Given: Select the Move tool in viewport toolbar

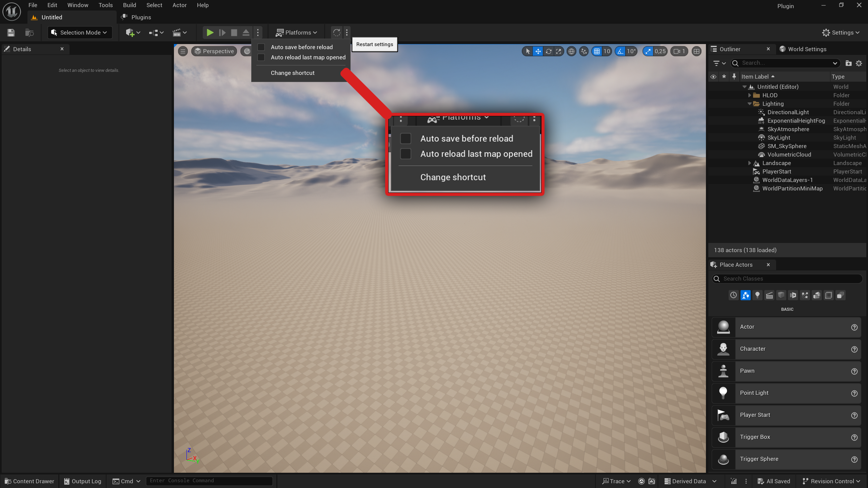Looking at the screenshot, I should (538, 51).
